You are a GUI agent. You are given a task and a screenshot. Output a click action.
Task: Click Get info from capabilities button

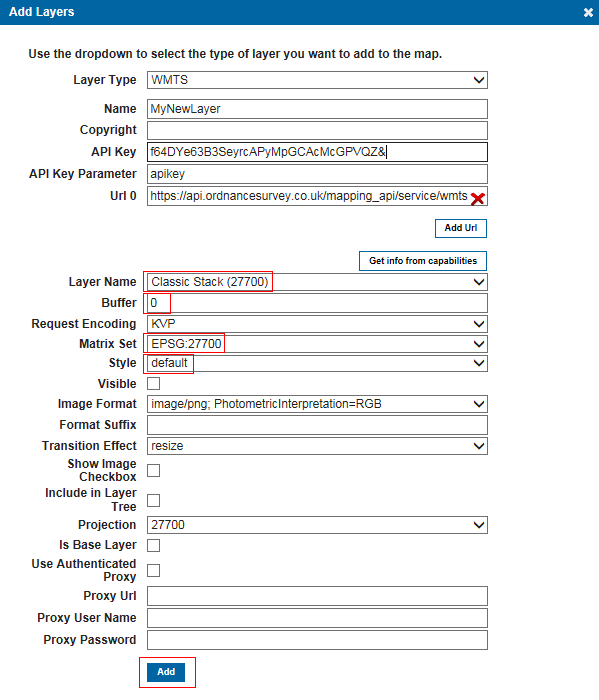pos(423,261)
